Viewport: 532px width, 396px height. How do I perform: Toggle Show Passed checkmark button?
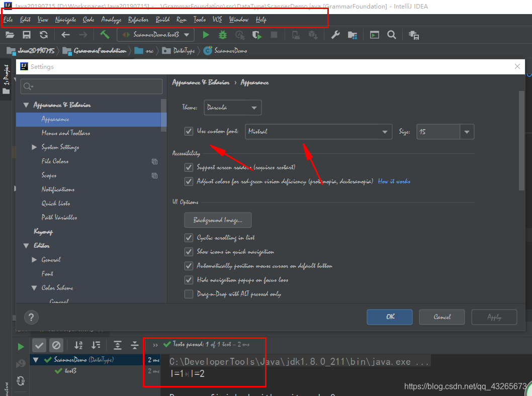[39, 345]
